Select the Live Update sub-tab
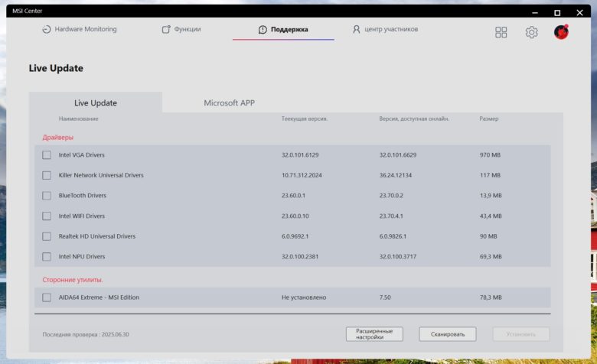Viewport: 597px width, 364px height. click(96, 102)
